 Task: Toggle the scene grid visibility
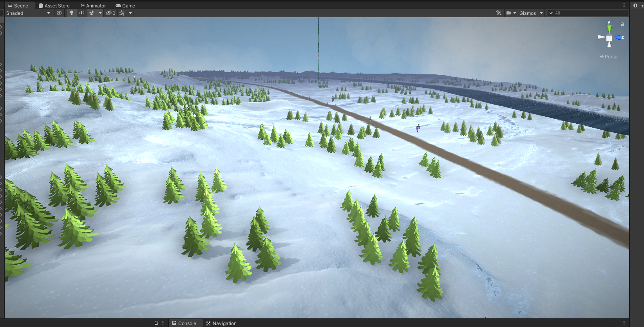click(122, 13)
